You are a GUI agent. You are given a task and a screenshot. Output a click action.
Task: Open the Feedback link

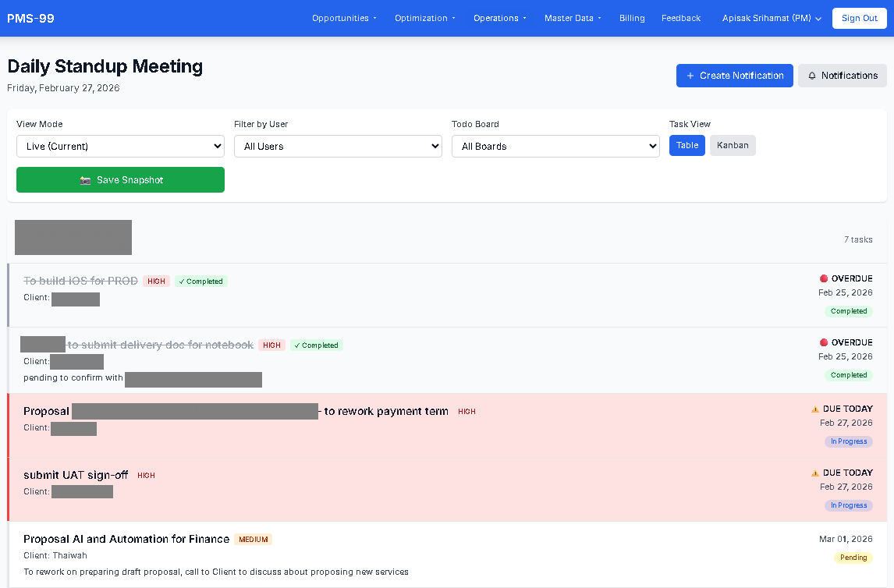[681, 18]
